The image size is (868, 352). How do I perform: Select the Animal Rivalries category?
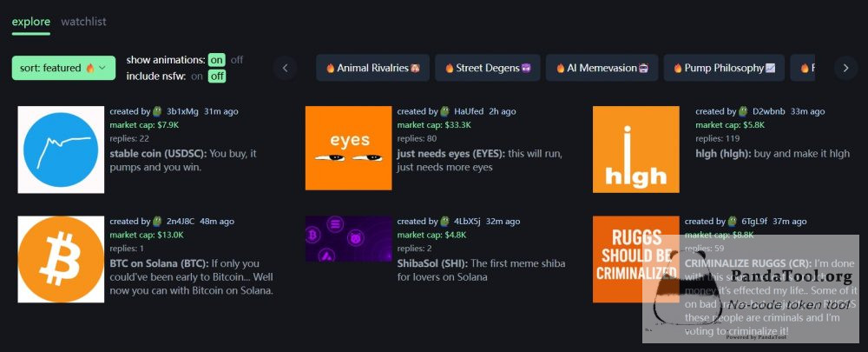coord(372,68)
